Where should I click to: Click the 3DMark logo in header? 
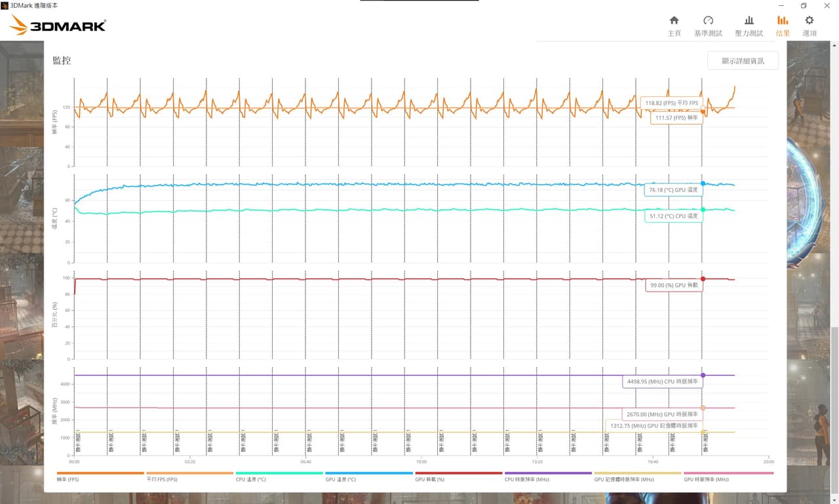click(58, 26)
